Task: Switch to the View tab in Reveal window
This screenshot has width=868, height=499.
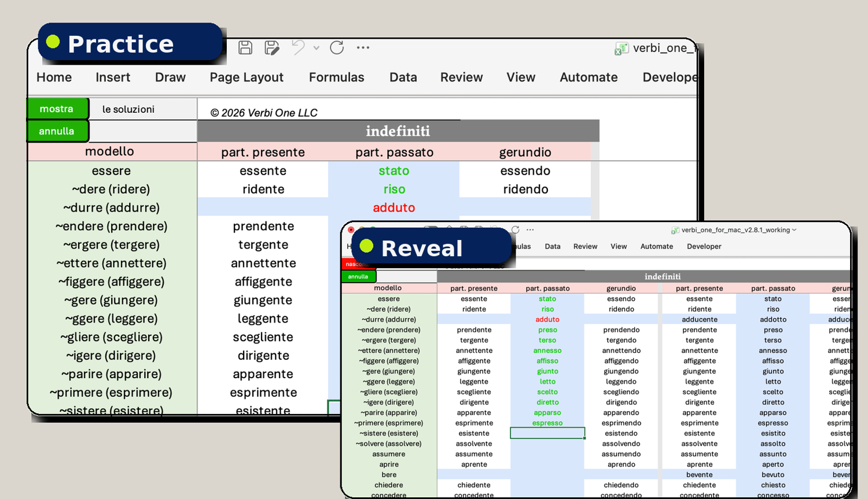Action: coord(619,246)
